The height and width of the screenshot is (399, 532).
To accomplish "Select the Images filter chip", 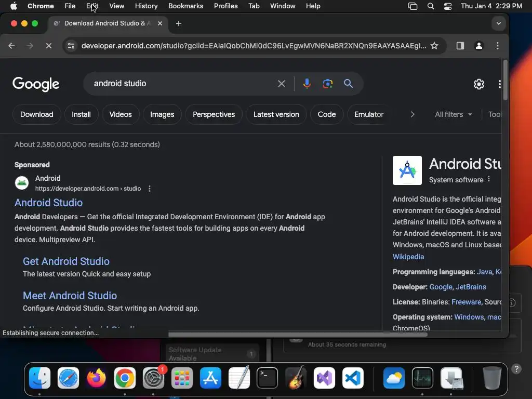I will (162, 114).
